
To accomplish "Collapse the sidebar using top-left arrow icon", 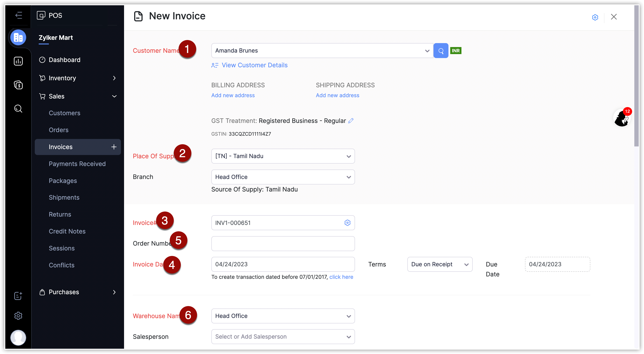I will (18, 15).
